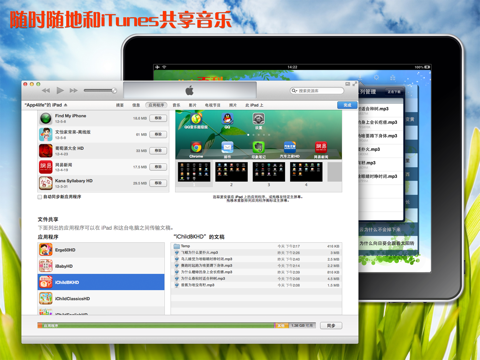
Task: Toggle iTunes full screen arrow icon
Action: tap(355, 84)
